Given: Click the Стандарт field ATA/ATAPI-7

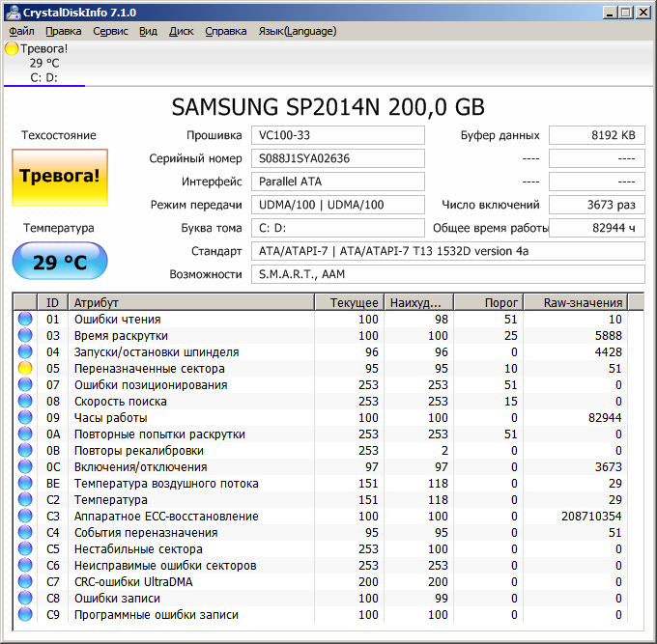Looking at the screenshot, I should point(448,251).
